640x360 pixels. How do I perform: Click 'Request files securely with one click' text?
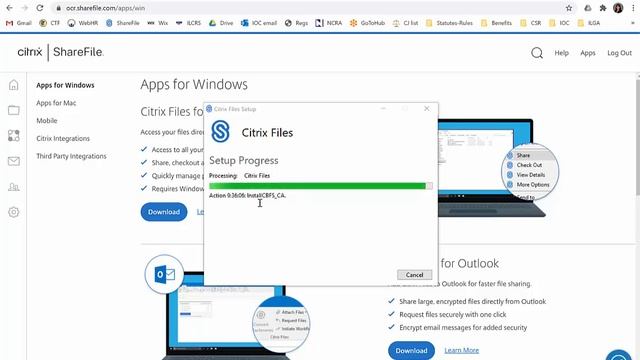(453, 314)
